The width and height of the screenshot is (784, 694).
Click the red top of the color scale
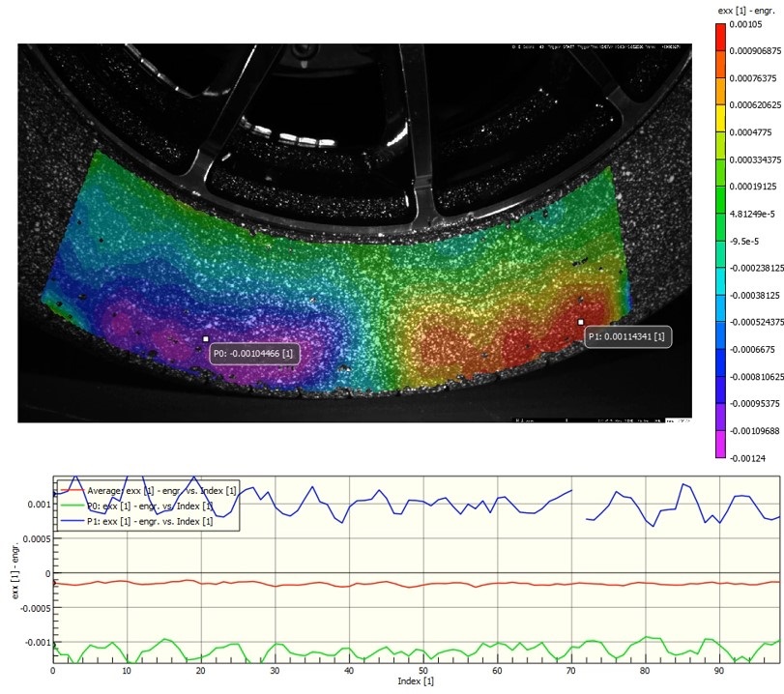point(720,34)
